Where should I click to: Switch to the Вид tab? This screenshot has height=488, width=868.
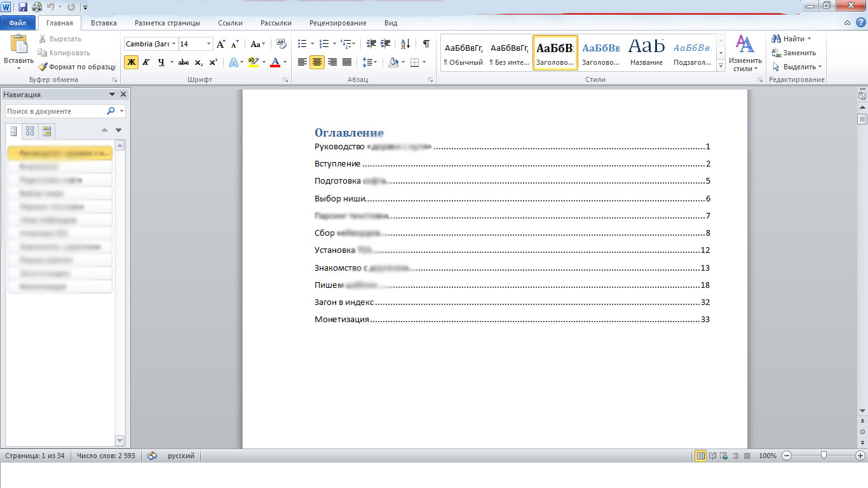(391, 23)
